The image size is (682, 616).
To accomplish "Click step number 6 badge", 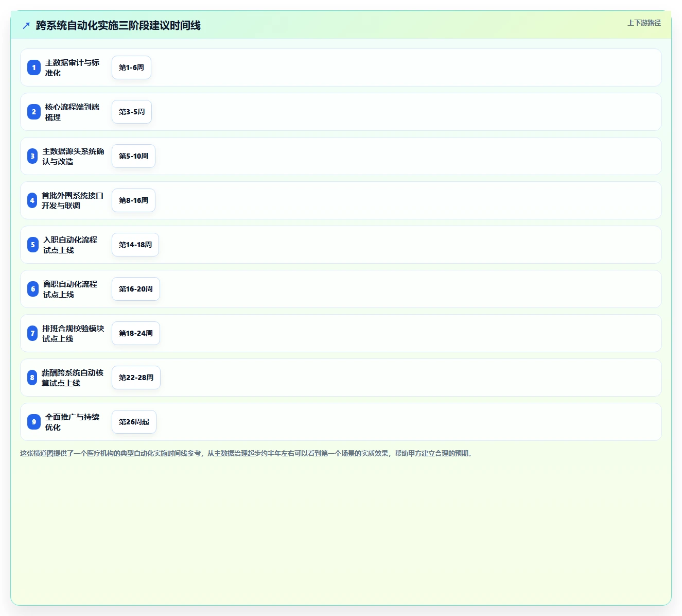I will (33, 289).
